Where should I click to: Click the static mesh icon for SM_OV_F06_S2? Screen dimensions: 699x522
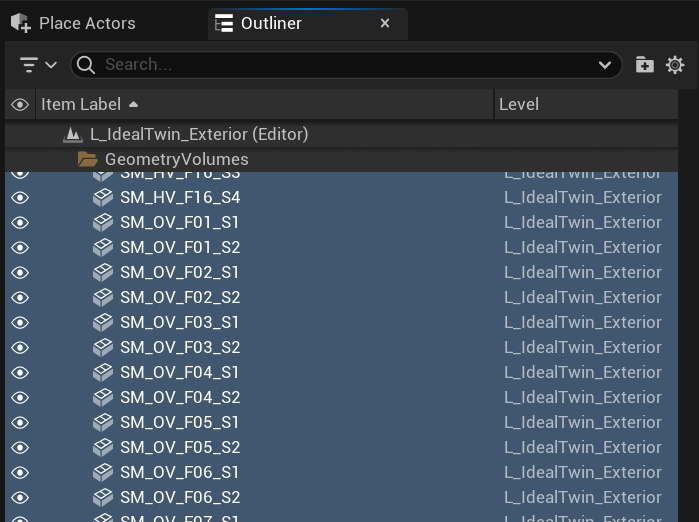tap(103, 497)
